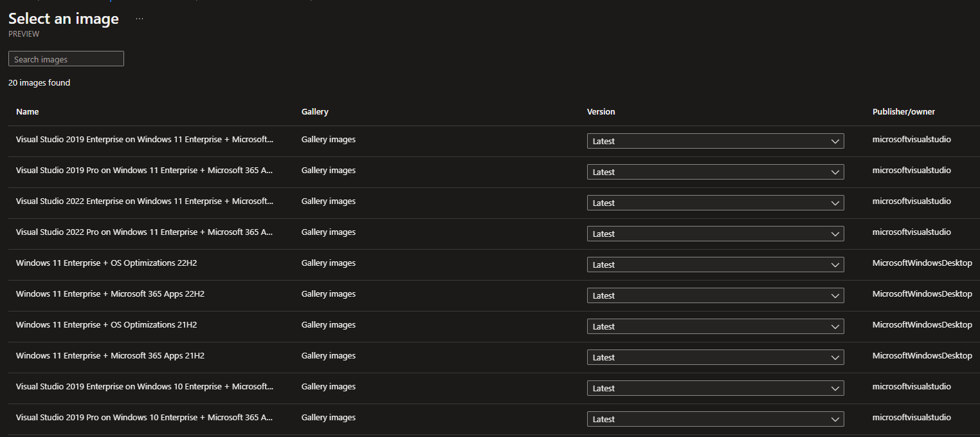Expand Version dropdown for Windows 11 Microsoft 365 Apps 22H2

tap(716, 295)
